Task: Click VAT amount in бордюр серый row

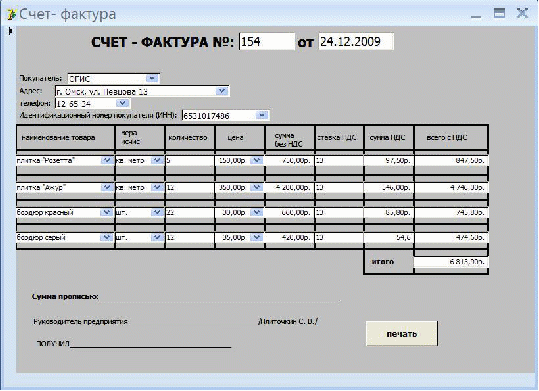Action: pyautogui.click(x=389, y=238)
